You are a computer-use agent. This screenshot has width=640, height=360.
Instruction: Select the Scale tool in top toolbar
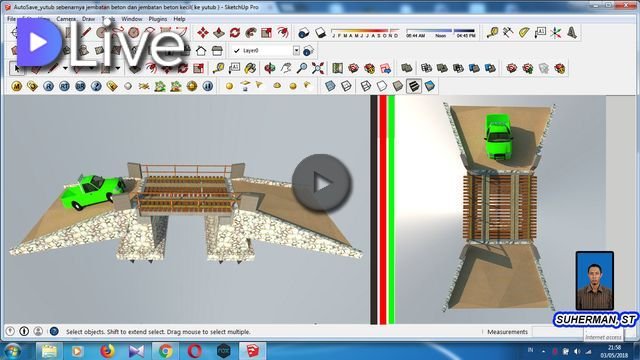(x=267, y=33)
